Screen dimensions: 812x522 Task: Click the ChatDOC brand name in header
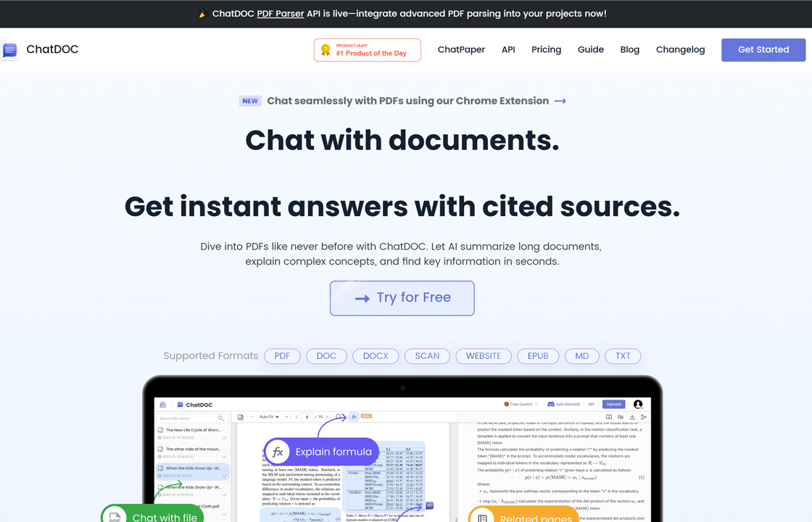click(52, 49)
